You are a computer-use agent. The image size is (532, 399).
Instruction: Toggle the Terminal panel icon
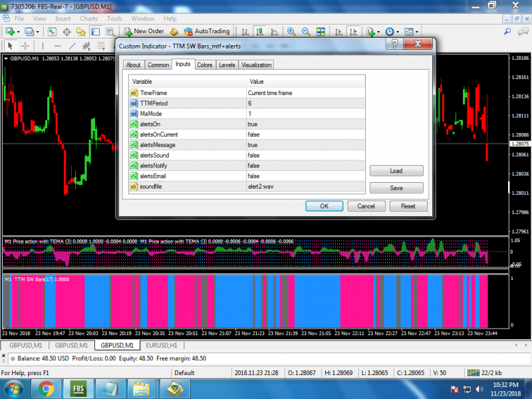[x=96, y=31]
